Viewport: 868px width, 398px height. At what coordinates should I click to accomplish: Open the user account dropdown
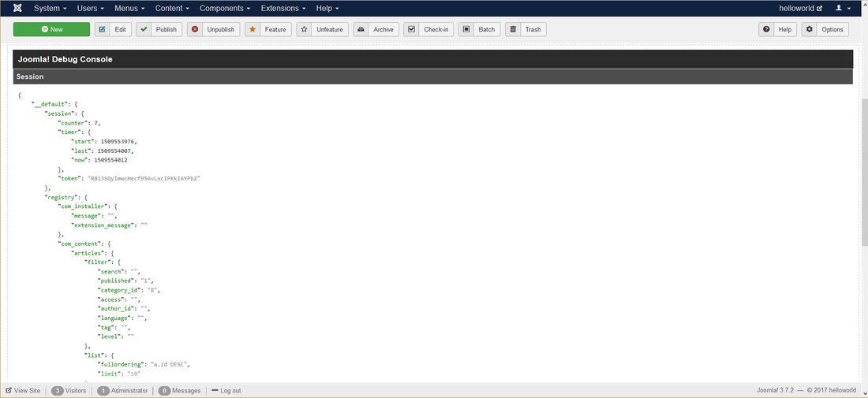pyautogui.click(x=843, y=8)
